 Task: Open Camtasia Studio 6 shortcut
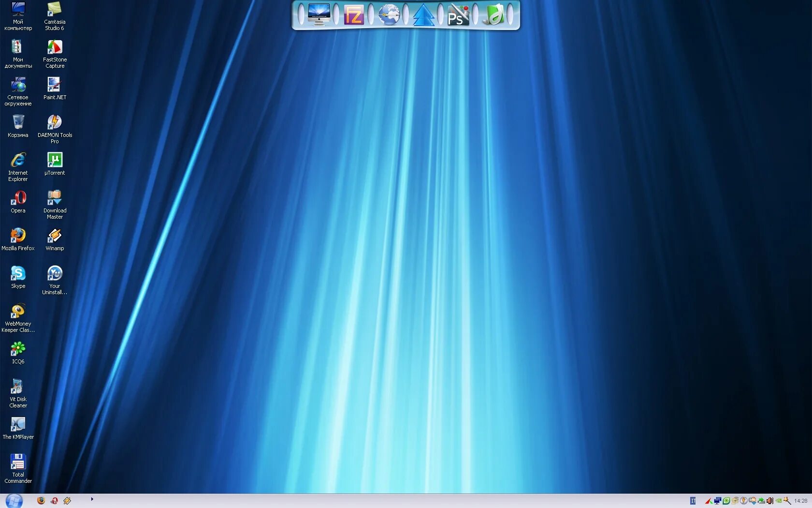tap(55, 16)
